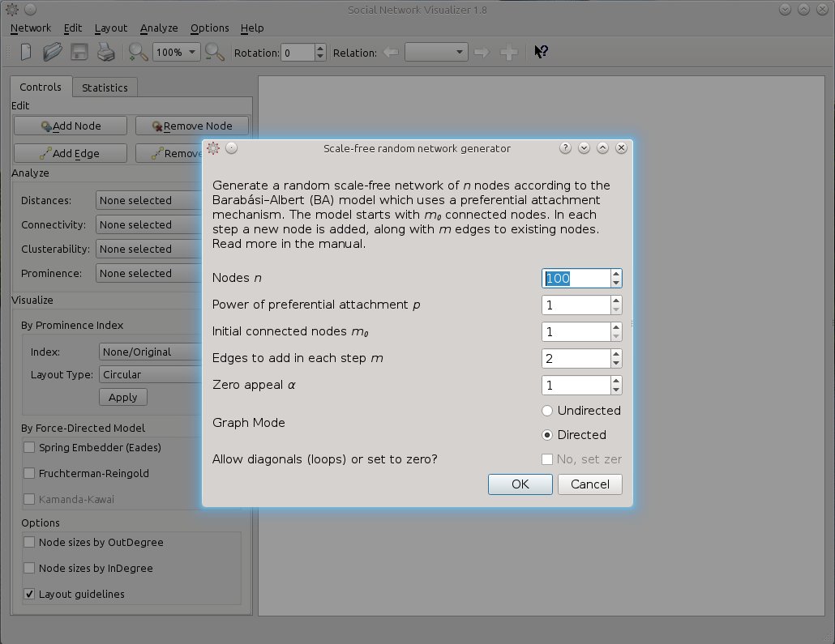Zoom out with the magnifier icon

(214, 52)
